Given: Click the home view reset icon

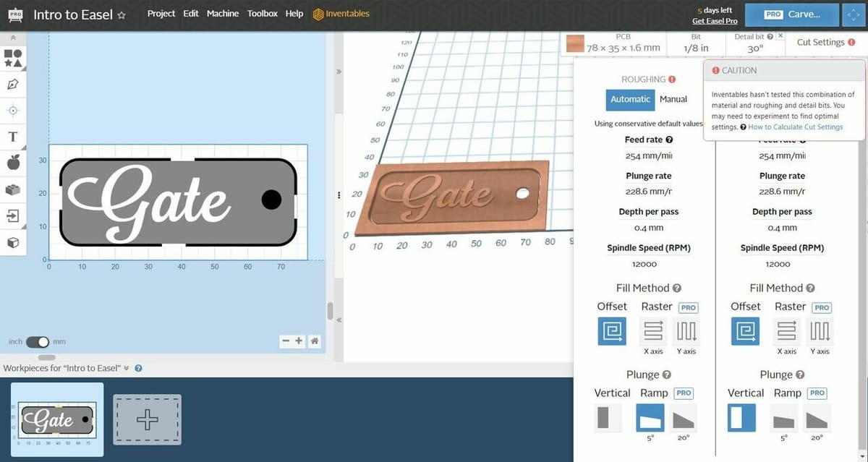Looking at the screenshot, I should (x=315, y=341).
